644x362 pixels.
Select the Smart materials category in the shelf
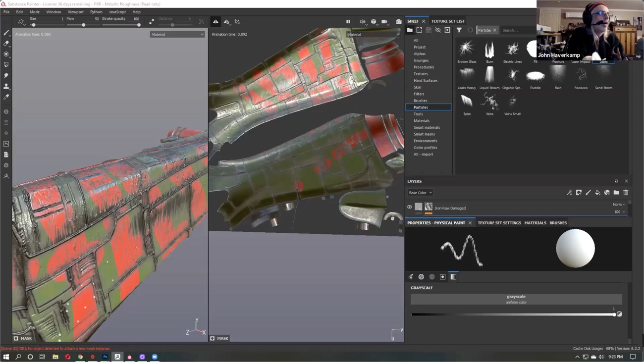click(427, 127)
